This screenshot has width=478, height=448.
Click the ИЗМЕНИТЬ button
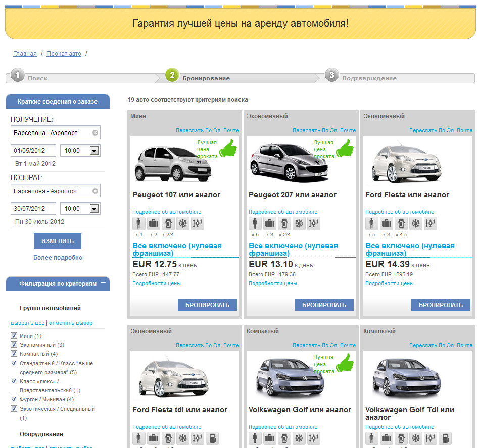click(x=58, y=241)
